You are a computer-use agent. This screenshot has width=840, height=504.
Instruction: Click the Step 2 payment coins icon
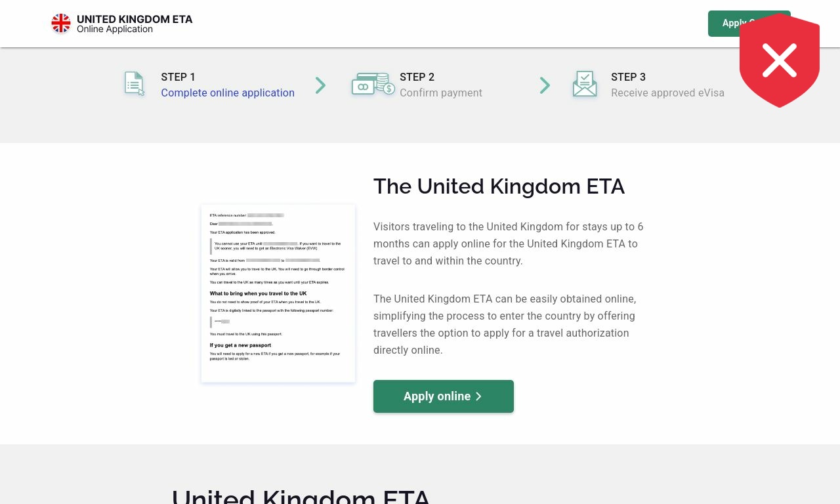coord(371,84)
